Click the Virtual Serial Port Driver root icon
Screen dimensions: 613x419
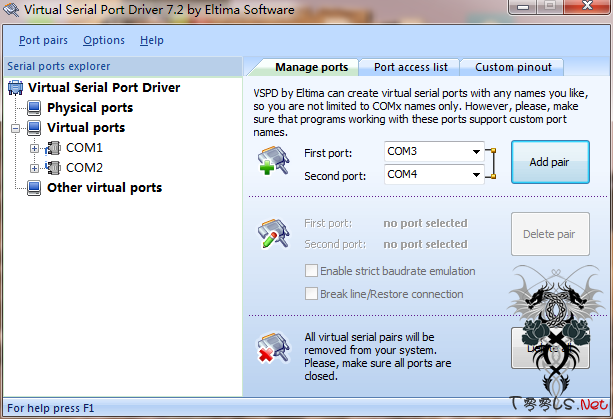point(15,88)
